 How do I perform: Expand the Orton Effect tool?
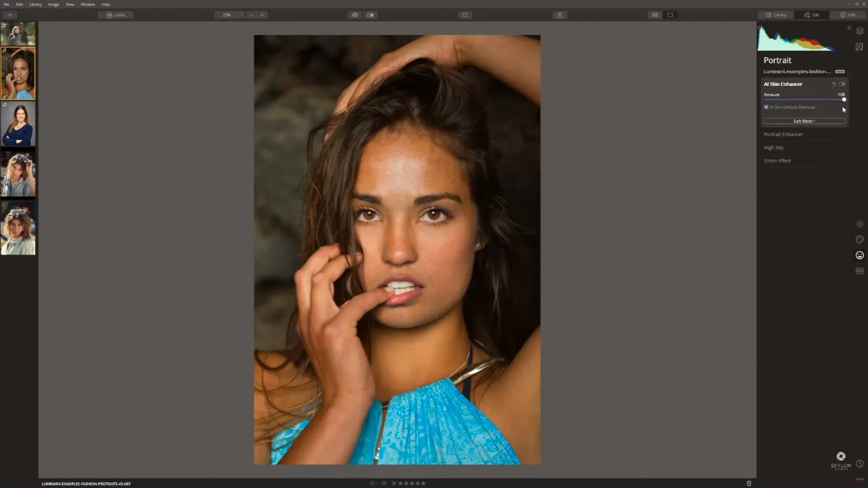[777, 161]
